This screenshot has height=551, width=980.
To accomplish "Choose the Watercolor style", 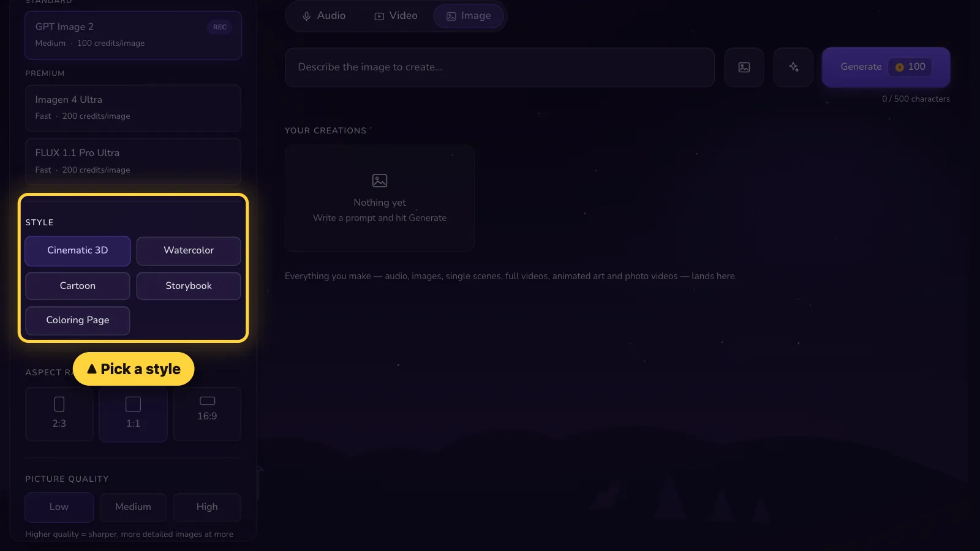I will click(x=189, y=250).
